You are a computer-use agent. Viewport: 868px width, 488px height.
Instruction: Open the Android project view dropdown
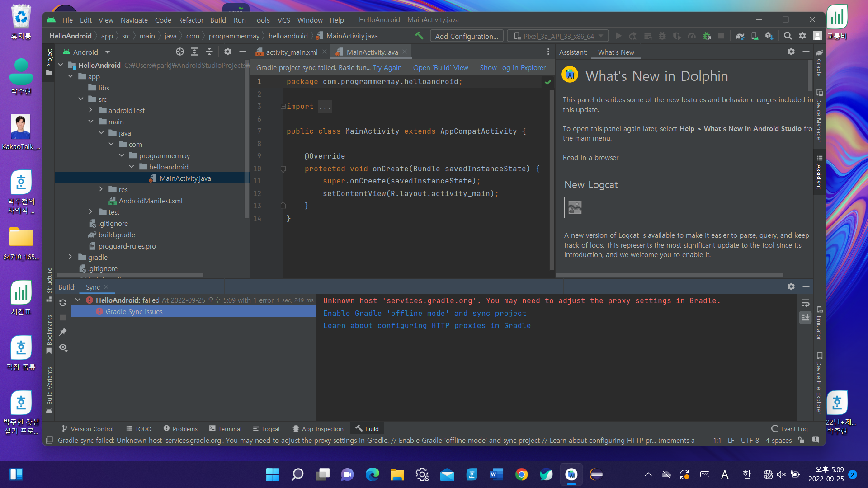[107, 52]
